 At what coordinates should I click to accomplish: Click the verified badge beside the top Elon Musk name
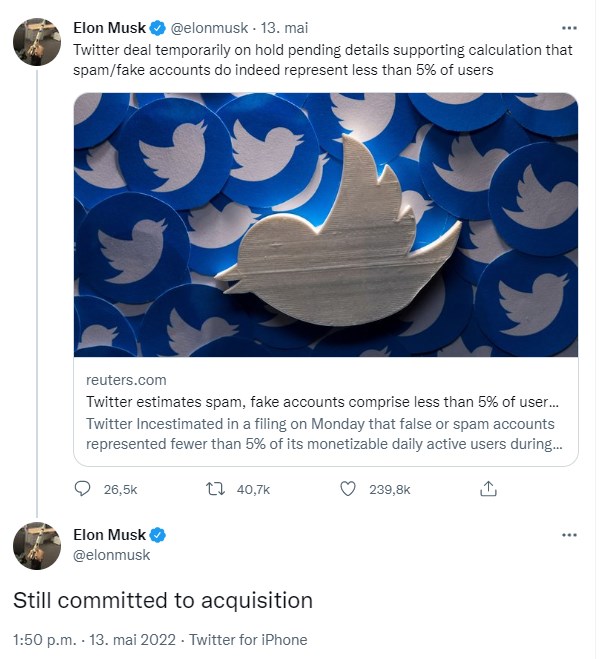tap(157, 27)
